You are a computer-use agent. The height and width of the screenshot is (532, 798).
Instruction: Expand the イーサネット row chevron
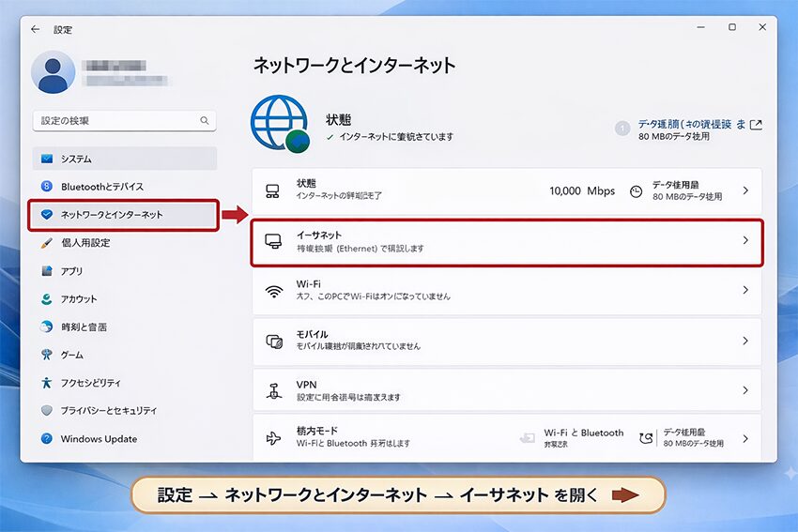pyautogui.click(x=745, y=241)
